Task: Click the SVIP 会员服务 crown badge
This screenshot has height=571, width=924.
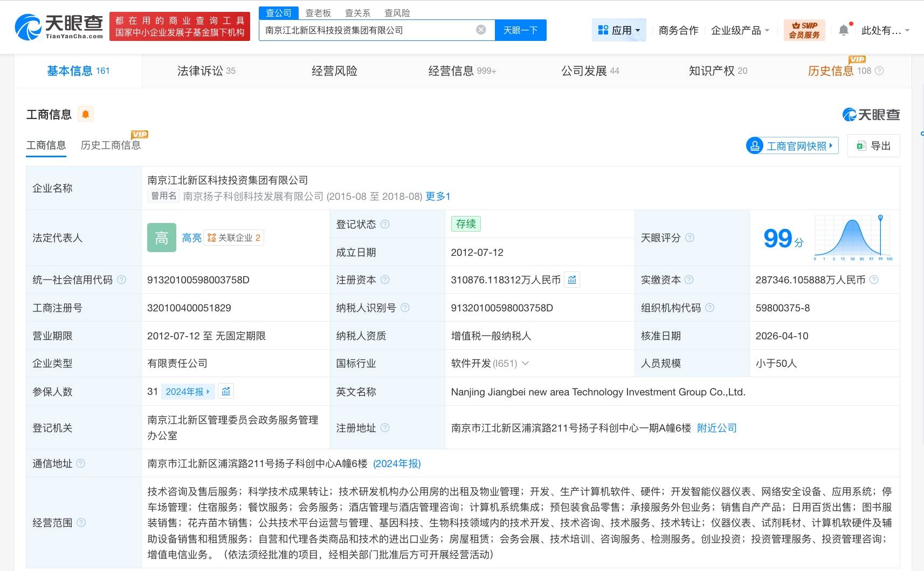Action: tap(804, 30)
